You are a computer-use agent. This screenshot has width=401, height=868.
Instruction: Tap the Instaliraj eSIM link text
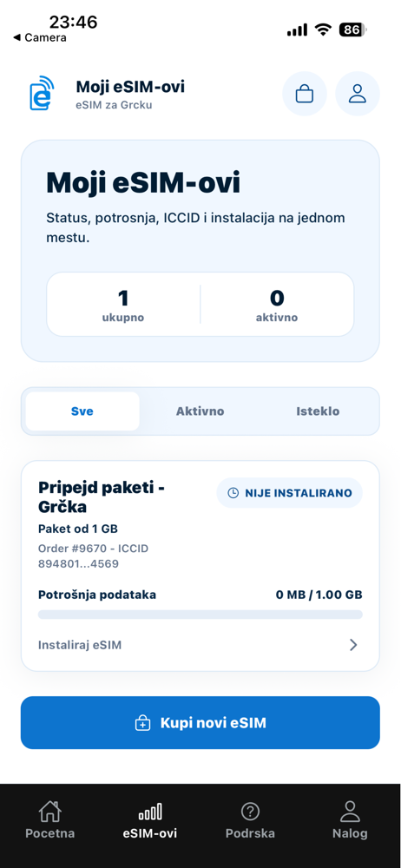(x=80, y=645)
